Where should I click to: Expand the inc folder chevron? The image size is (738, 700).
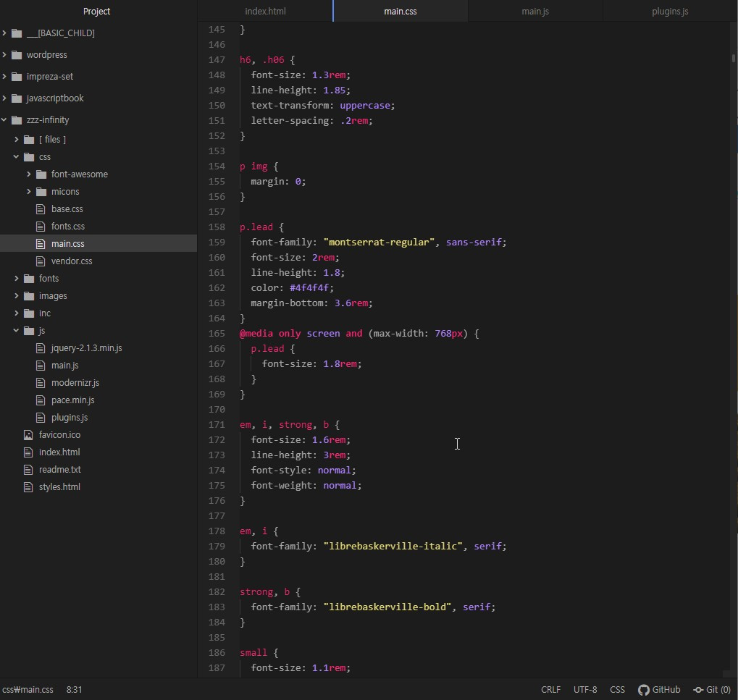(17, 313)
